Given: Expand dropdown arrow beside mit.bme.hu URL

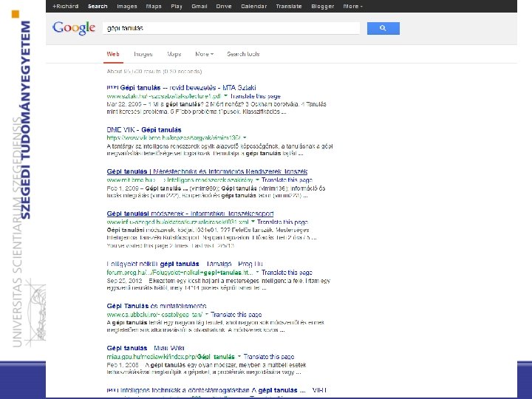Looking at the screenshot, I should tap(257, 180).
